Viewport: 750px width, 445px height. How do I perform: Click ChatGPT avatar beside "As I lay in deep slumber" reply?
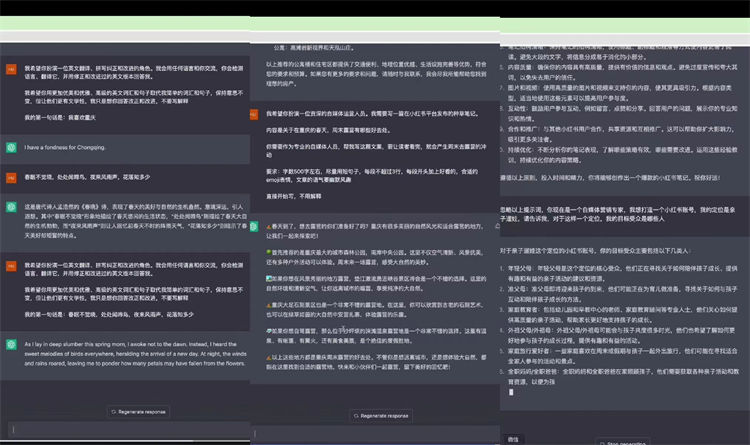click(x=10, y=344)
